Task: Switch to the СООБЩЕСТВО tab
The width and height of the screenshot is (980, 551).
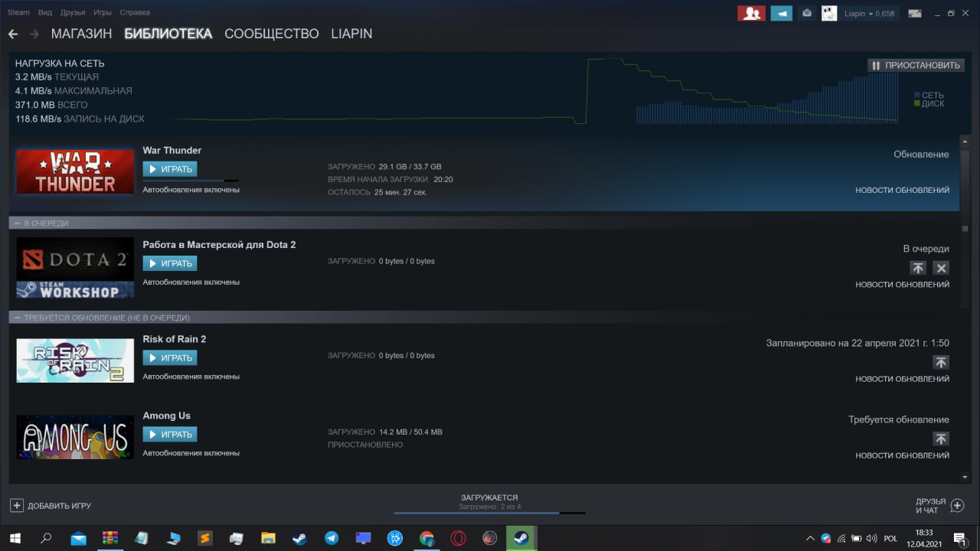Action: 271,34
